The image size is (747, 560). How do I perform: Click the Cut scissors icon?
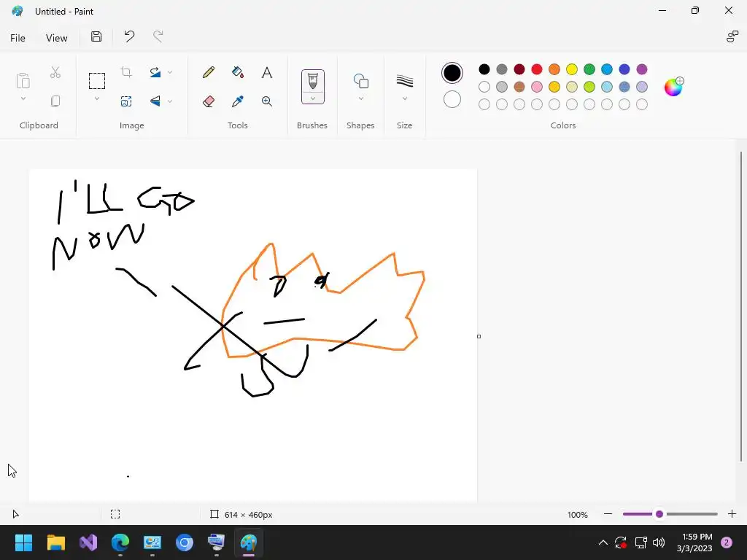pyautogui.click(x=55, y=72)
